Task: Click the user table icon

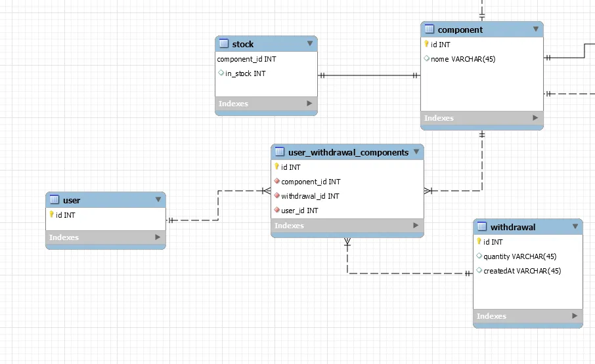Action: click(55, 199)
